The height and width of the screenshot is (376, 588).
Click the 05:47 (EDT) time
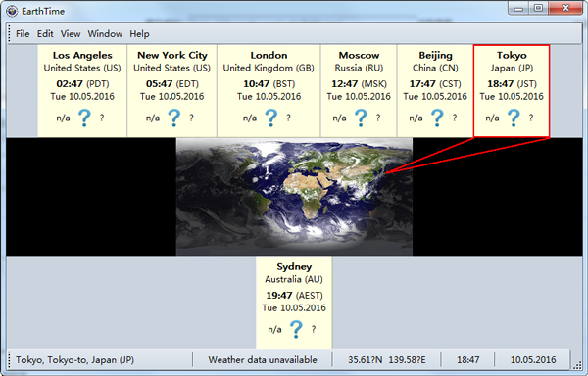pos(172,84)
